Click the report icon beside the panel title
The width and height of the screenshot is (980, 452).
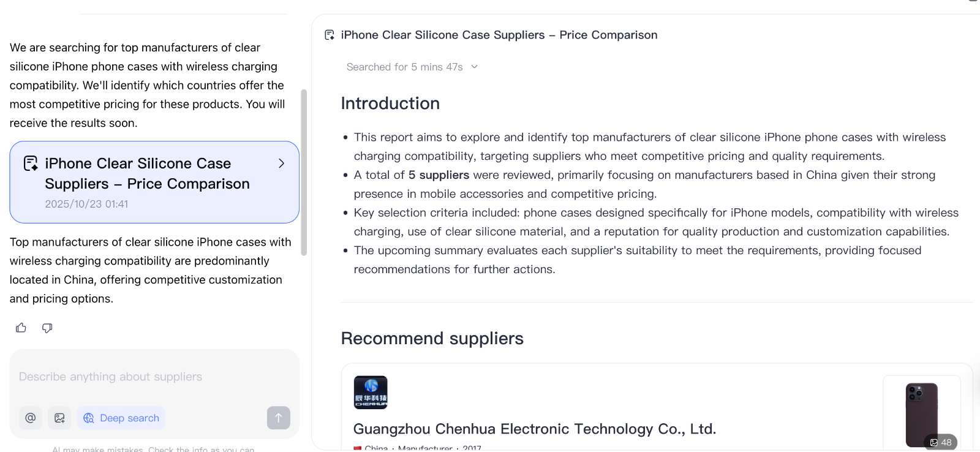coord(330,35)
